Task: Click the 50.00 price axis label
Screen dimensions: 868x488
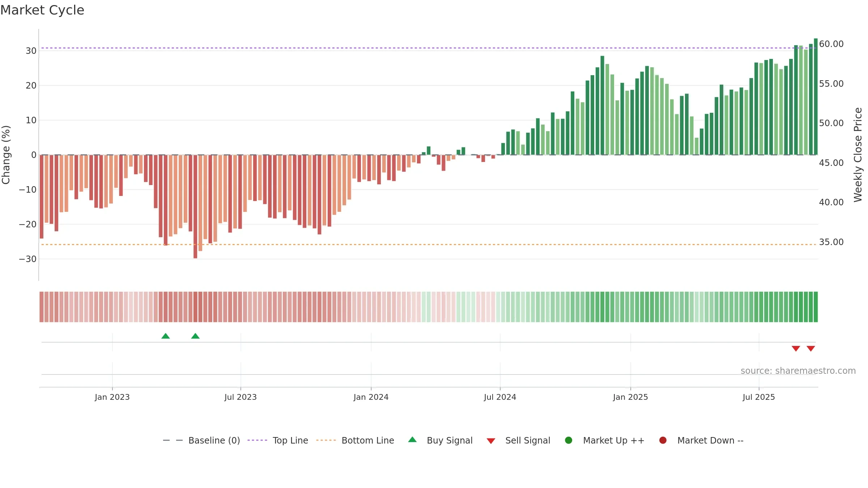Action: point(831,123)
